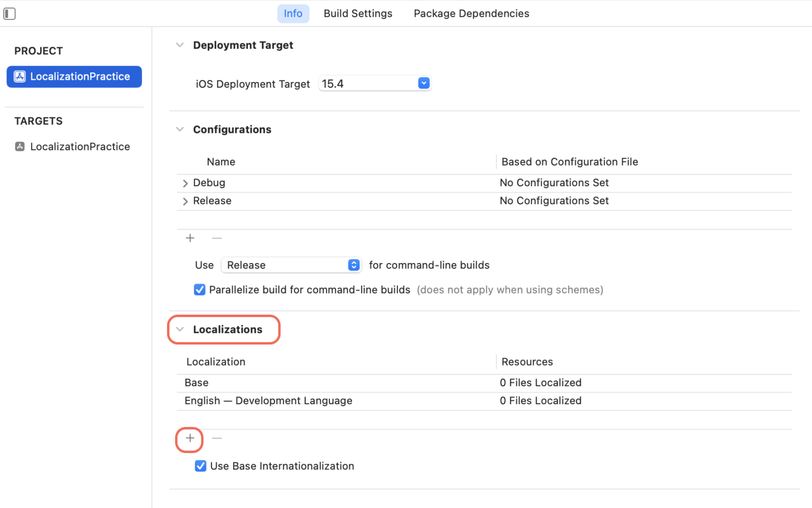This screenshot has width=812, height=508.
Task: Uncheck Parallelize build for command-line builds
Action: [199, 289]
